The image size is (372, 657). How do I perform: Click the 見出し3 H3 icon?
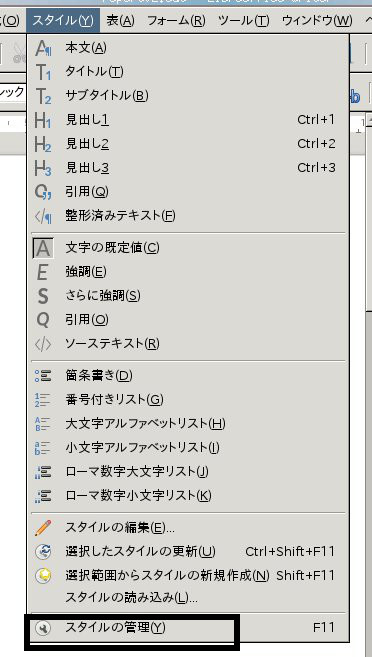tap(43, 168)
